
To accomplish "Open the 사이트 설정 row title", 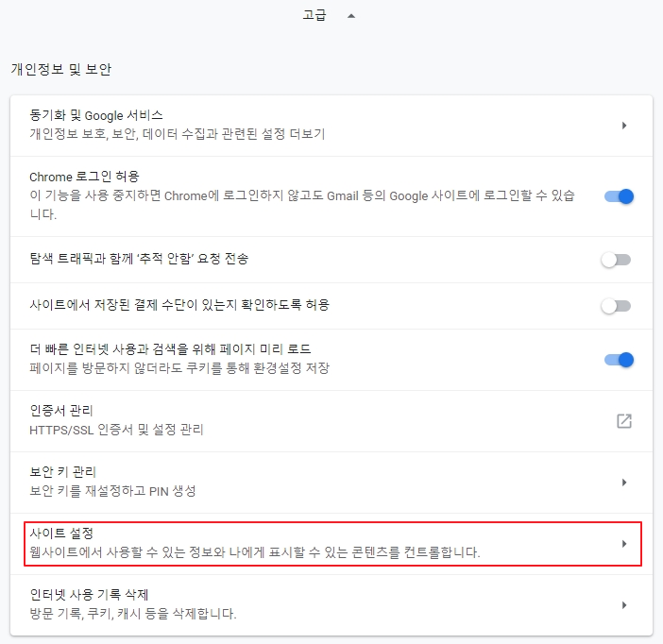I will pyautogui.click(x=61, y=534).
